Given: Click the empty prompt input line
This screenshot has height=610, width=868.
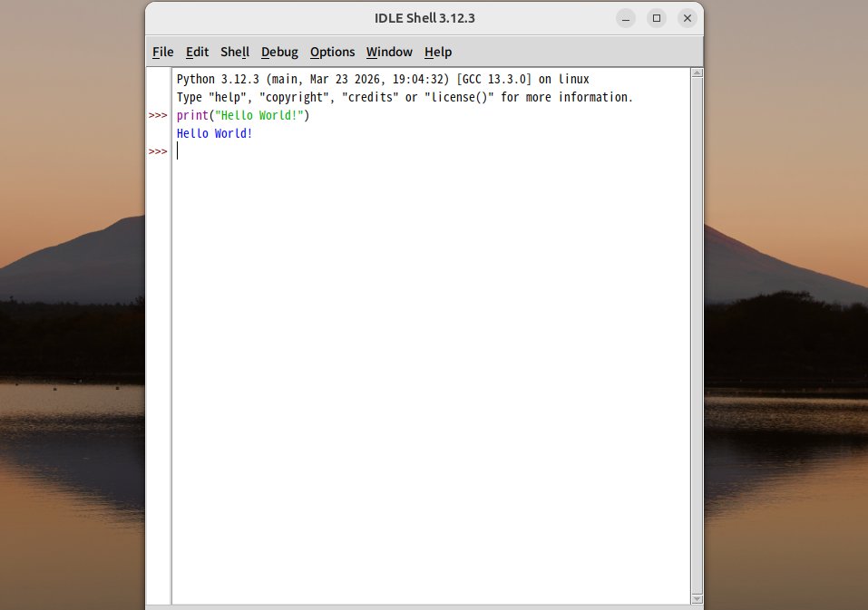Looking at the screenshot, I should click(x=432, y=151).
